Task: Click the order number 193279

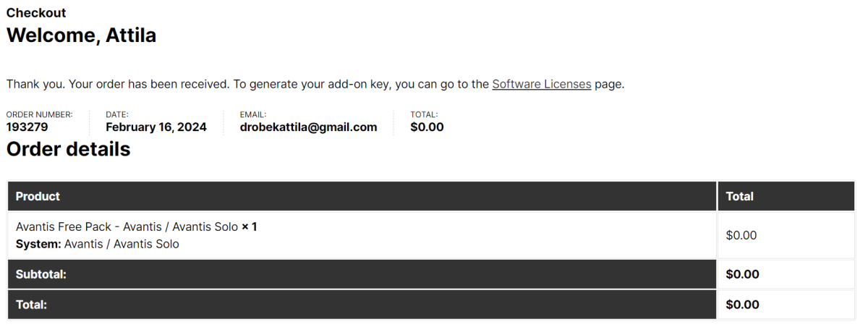Action: [27, 127]
